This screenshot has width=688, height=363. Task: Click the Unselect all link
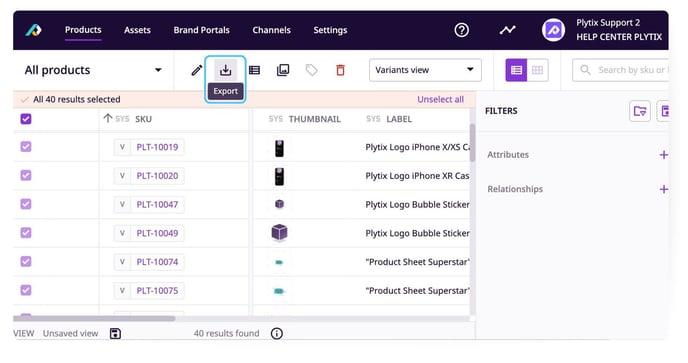[x=440, y=99]
